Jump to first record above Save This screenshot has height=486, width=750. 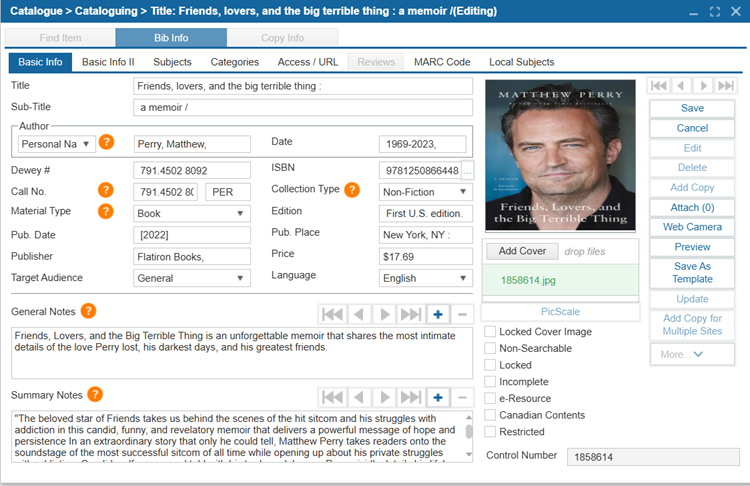[659, 86]
